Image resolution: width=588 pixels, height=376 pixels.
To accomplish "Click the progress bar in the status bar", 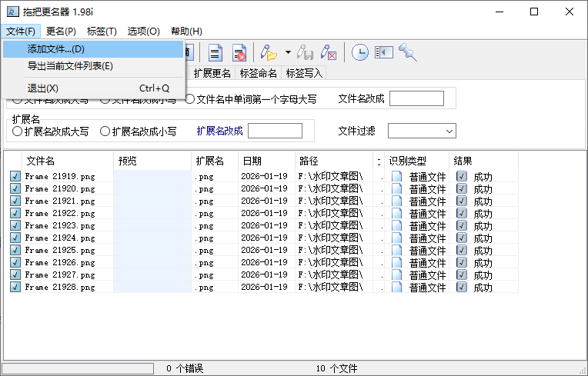I will click(78, 368).
